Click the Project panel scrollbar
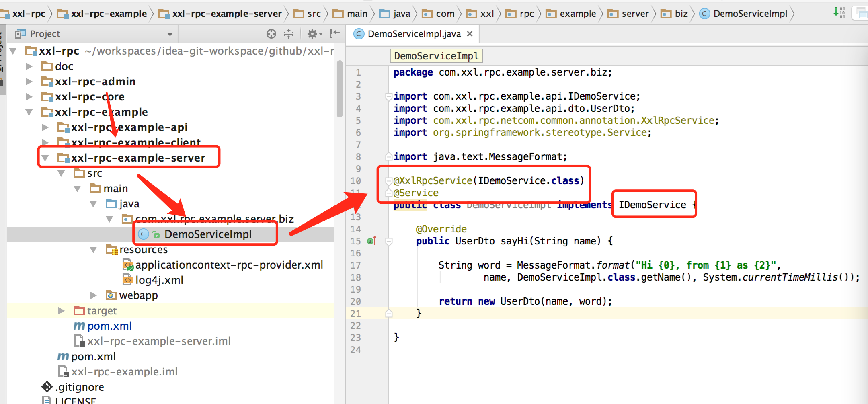 pyautogui.click(x=340, y=88)
